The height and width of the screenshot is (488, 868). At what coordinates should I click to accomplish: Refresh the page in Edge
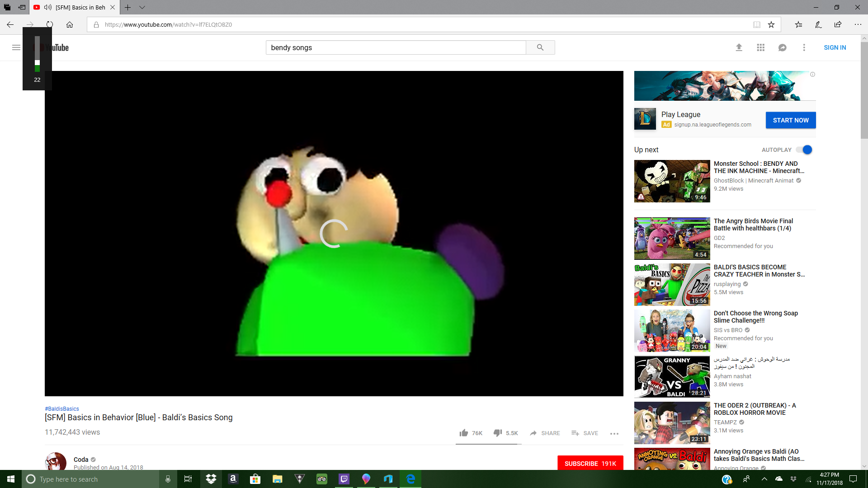(50, 24)
